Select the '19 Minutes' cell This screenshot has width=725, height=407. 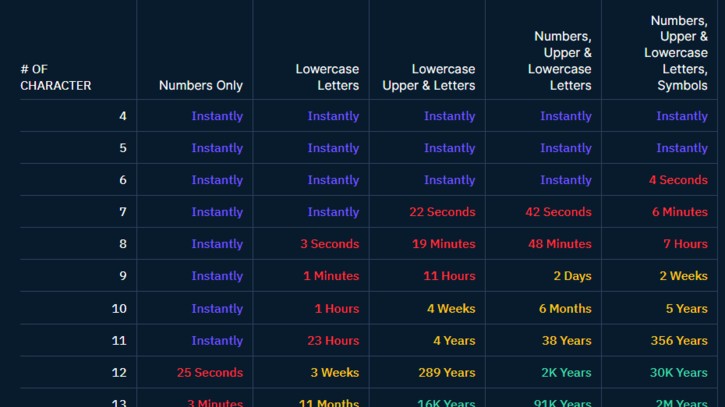point(443,244)
